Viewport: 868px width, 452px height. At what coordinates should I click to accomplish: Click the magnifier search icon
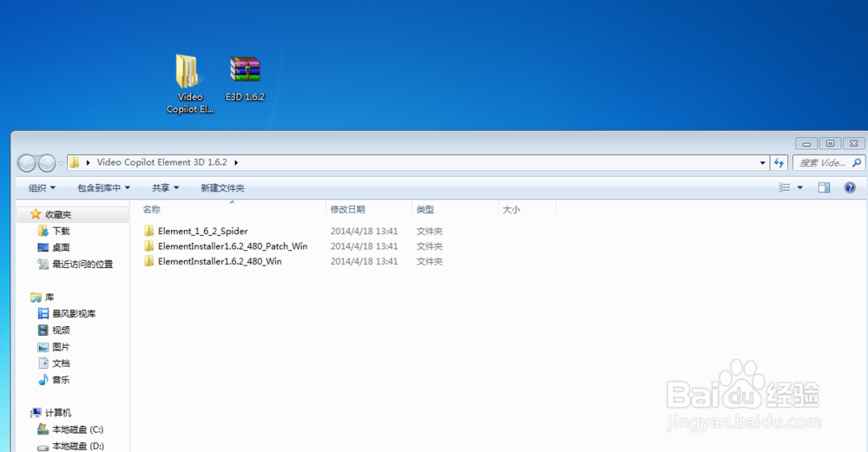857,162
